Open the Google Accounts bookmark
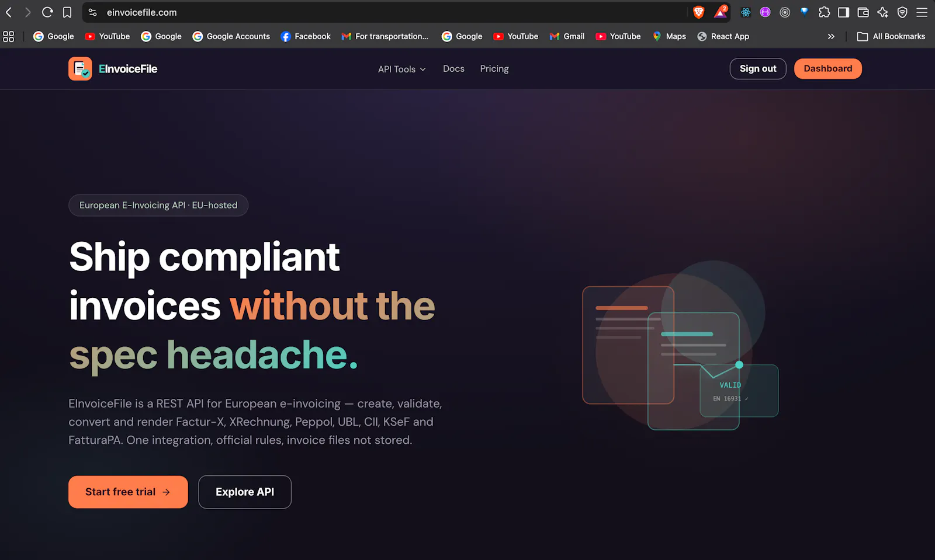This screenshot has height=560, width=935. point(231,36)
